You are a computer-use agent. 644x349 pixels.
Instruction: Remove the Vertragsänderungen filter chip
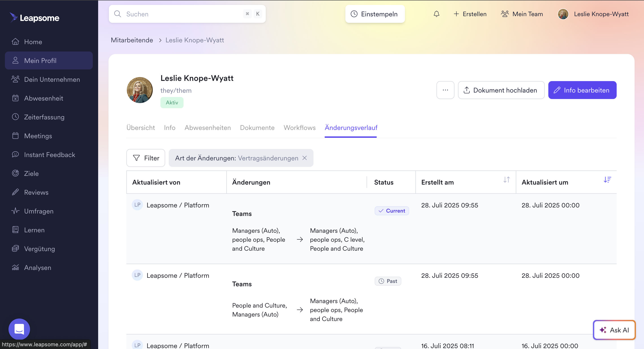[x=305, y=158]
